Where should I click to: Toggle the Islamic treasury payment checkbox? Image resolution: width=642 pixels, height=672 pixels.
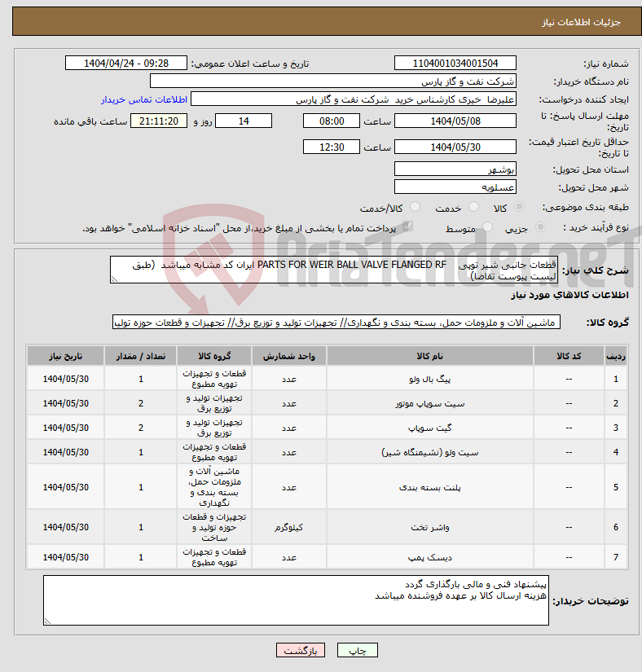(x=407, y=226)
